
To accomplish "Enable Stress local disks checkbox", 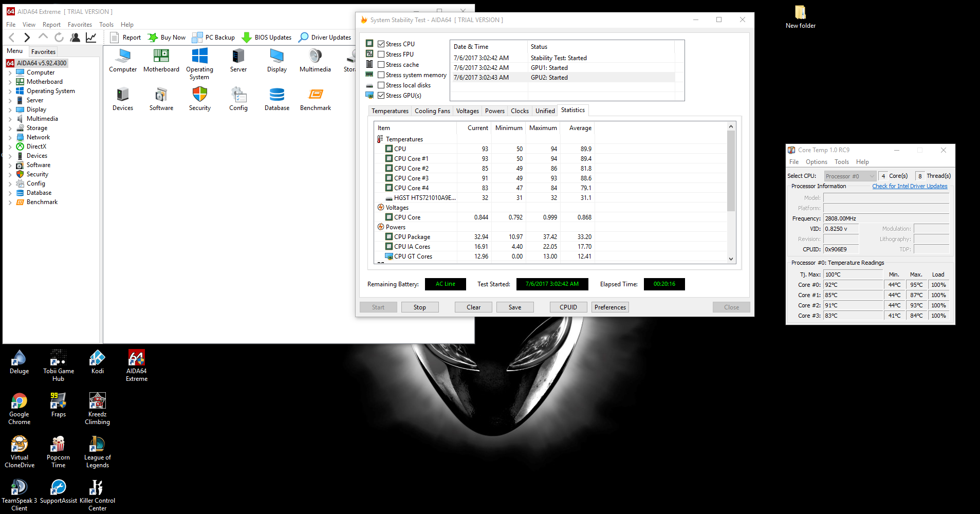I will coord(381,85).
